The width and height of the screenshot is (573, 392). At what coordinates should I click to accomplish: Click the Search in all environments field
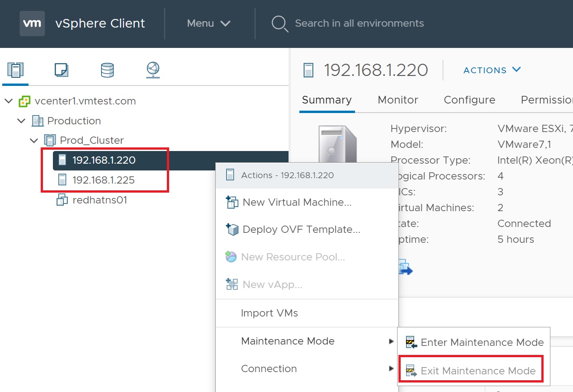[x=359, y=24]
